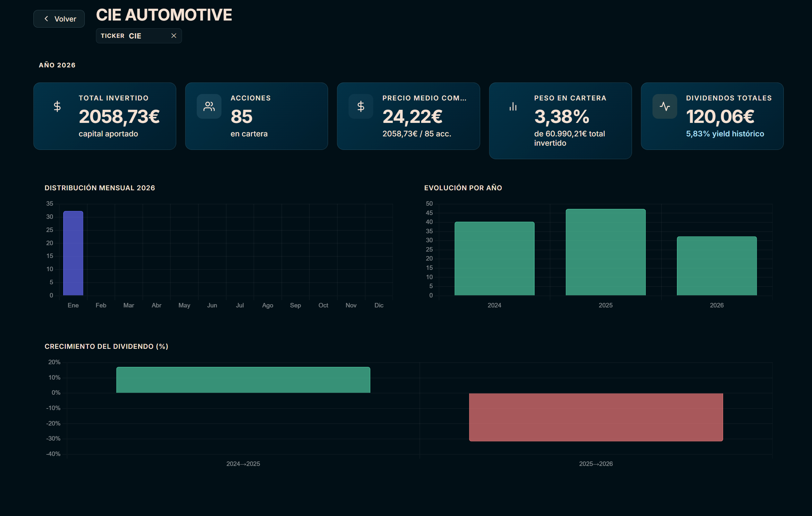Click the Jun label on monthly chart axis
The height and width of the screenshot is (516, 812).
(x=212, y=305)
